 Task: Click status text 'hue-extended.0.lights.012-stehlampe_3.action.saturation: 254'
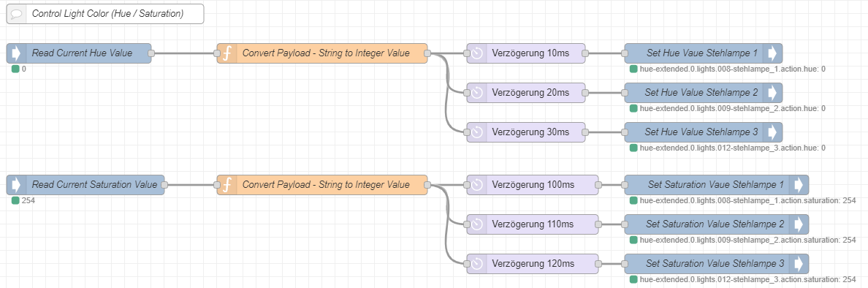748,280
